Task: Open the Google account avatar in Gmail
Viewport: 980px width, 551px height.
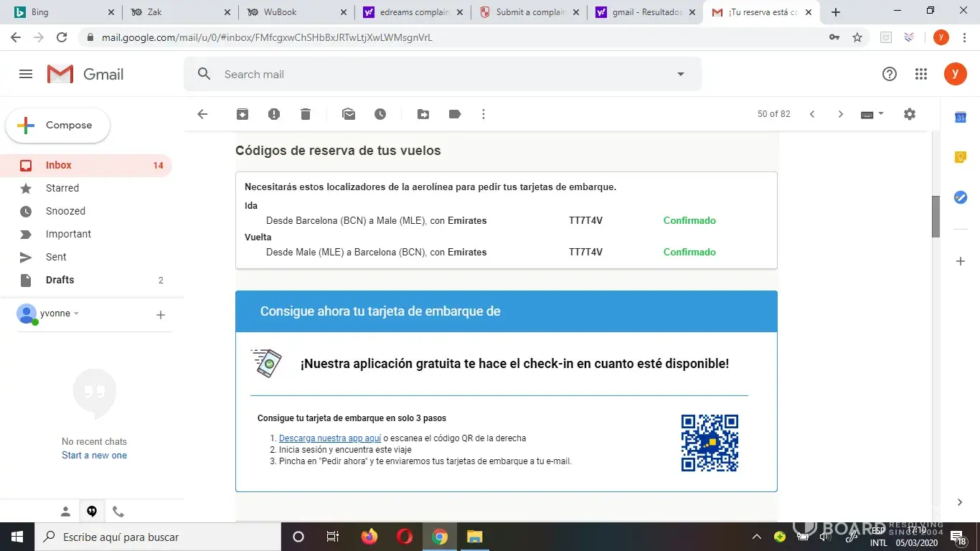Action: [955, 74]
